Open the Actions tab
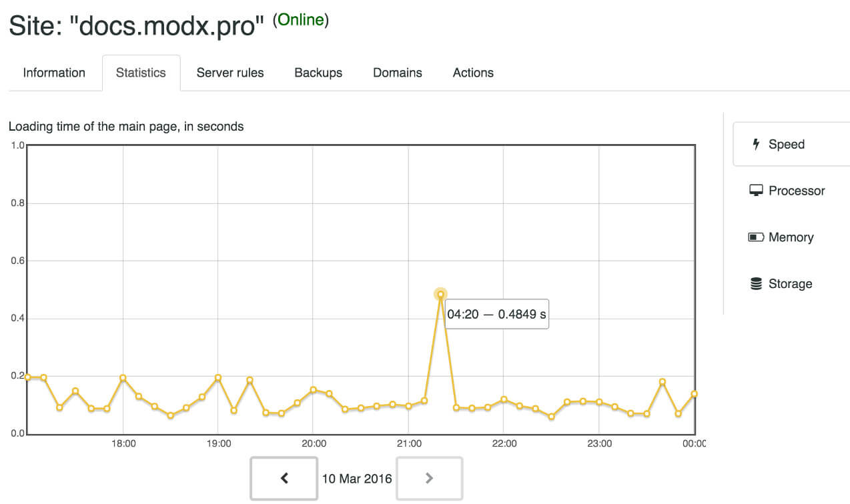 pos(473,73)
